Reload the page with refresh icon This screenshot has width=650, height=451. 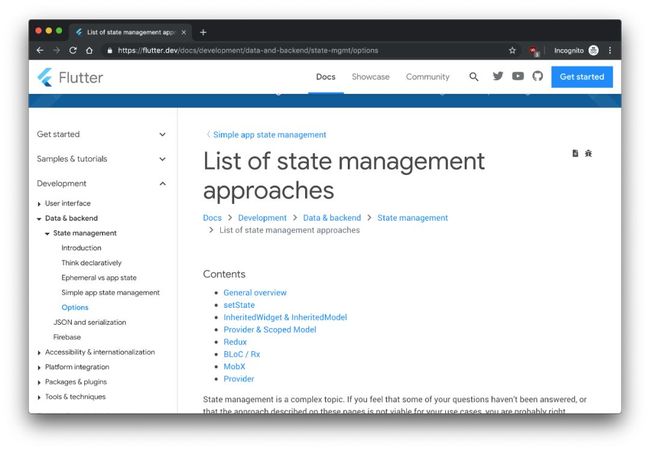click(73, 51)
